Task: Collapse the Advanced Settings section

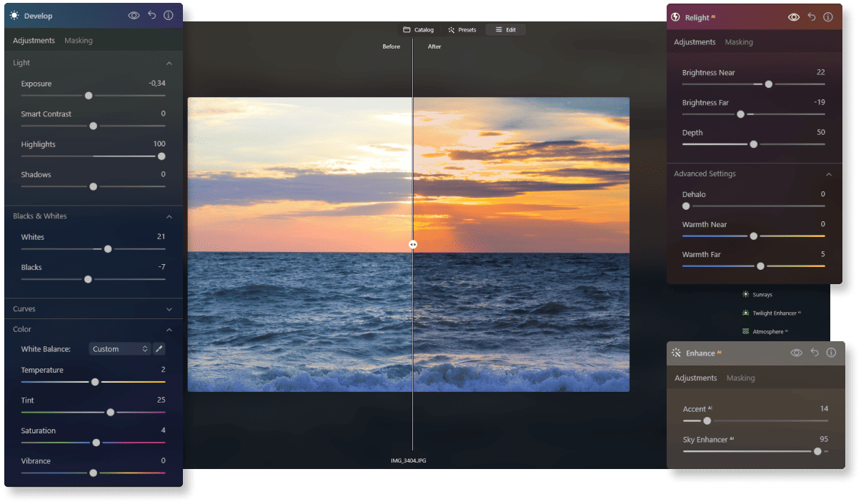Action: [x=829, y=173]
